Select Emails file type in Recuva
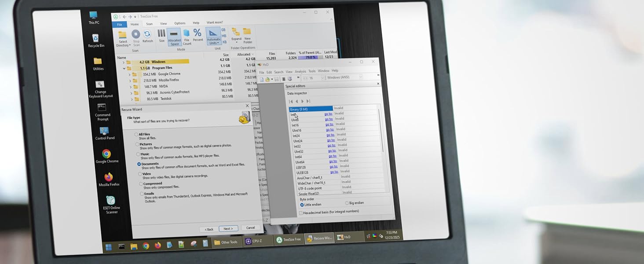644x264 pixels. 142,193
